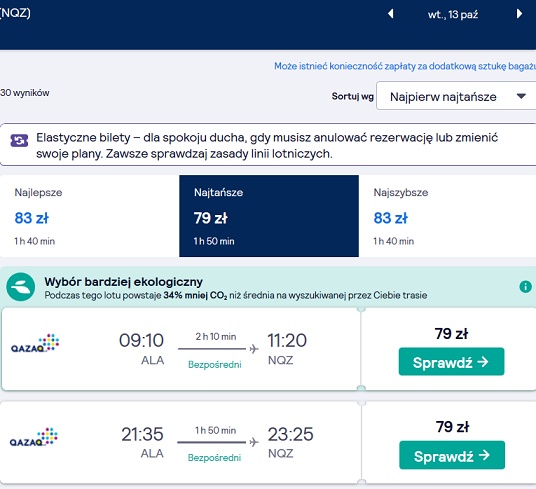The height and width of the screenshot is (489, 536).
Task: Select the Najlepsze 83 zł tab
Action: tap(90, 216)
